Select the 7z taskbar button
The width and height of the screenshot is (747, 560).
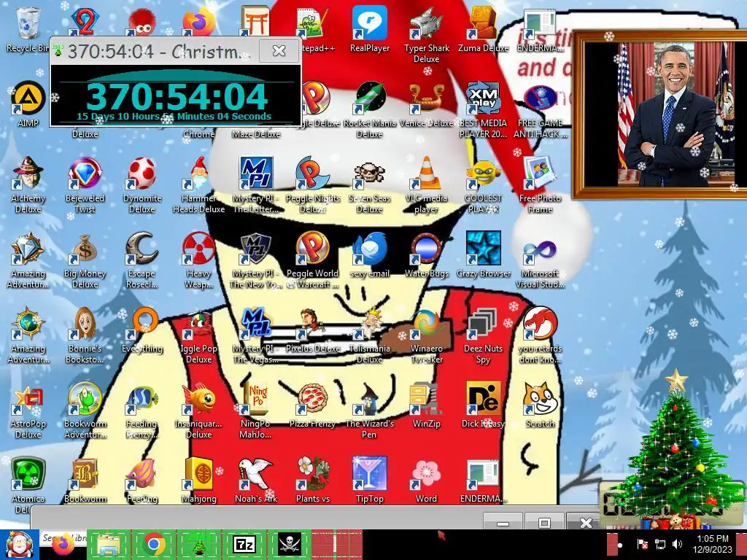244,544
